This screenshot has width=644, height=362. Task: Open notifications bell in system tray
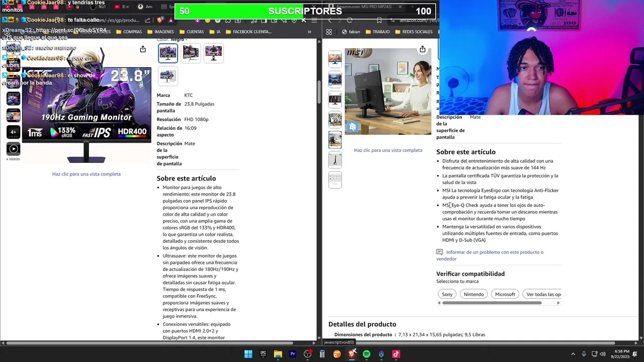click(x=635, y=354)
